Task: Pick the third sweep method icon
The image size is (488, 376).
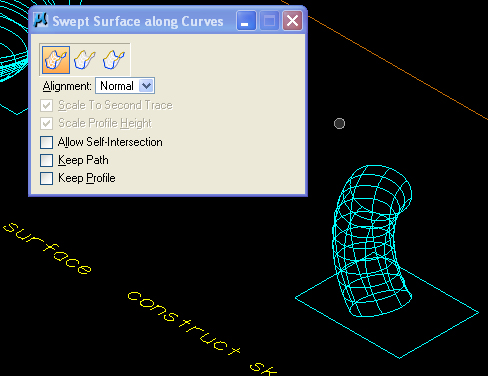Action: point(114,60)
